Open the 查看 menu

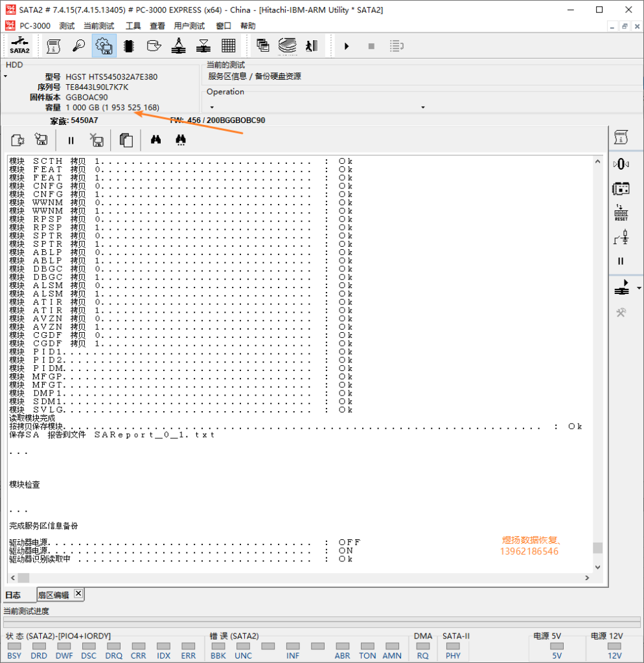[x=157, y=26]
